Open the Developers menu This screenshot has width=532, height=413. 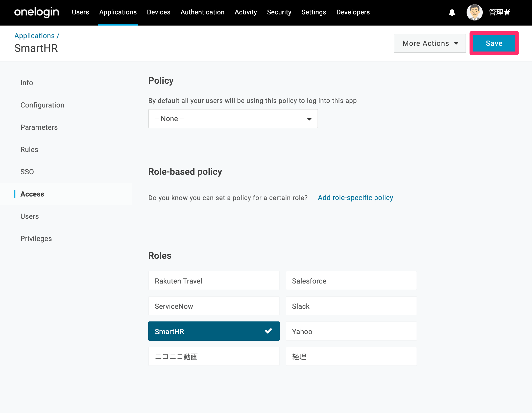coord(353,12)
